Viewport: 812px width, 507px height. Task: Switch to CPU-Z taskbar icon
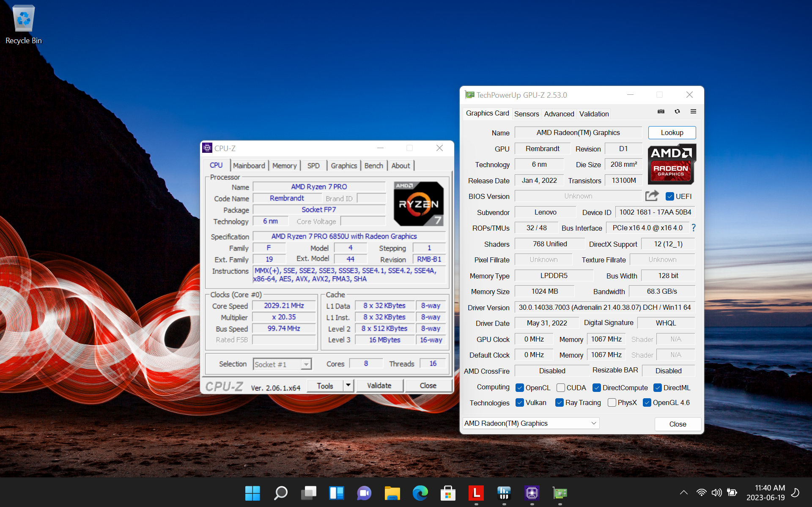(x=532, y=493)
